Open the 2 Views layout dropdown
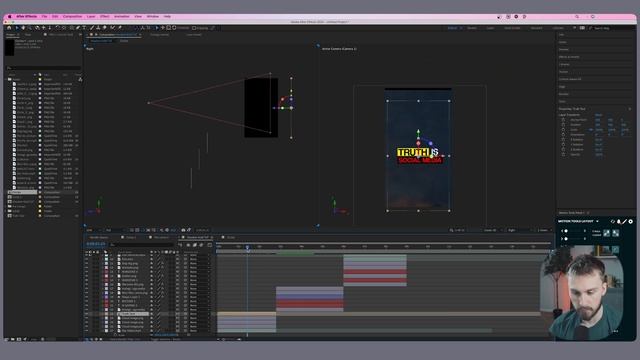Viewport: 640px width, 360px height. [x=544, y=230]
